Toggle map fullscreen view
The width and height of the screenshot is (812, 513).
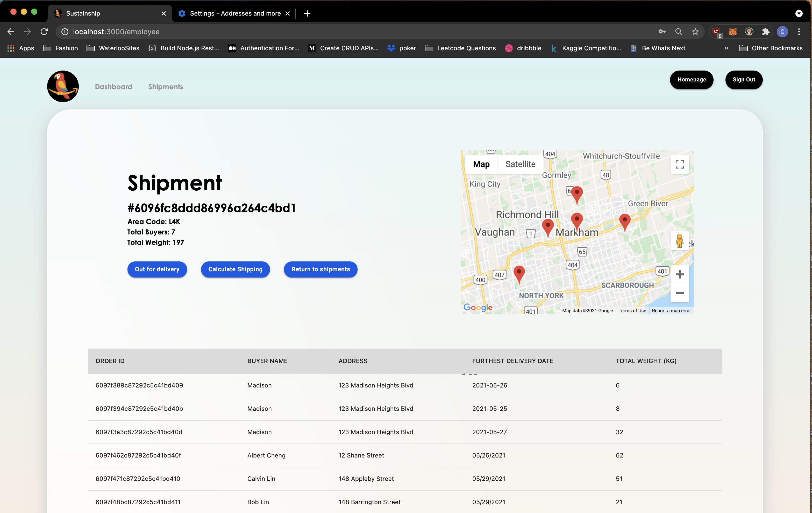(680, 164)
